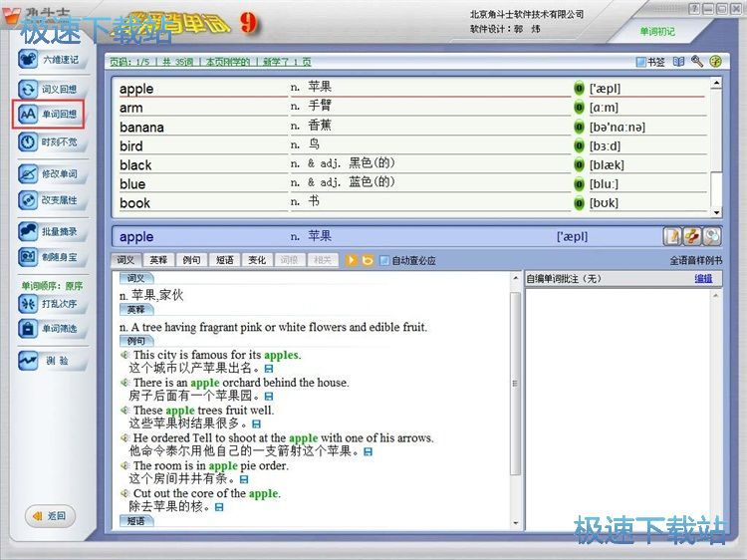Image resolution: width=747 pixels, height=560 pixels.
Task: Click the 单词顺序: 原序 label
Action: point(52,286)
